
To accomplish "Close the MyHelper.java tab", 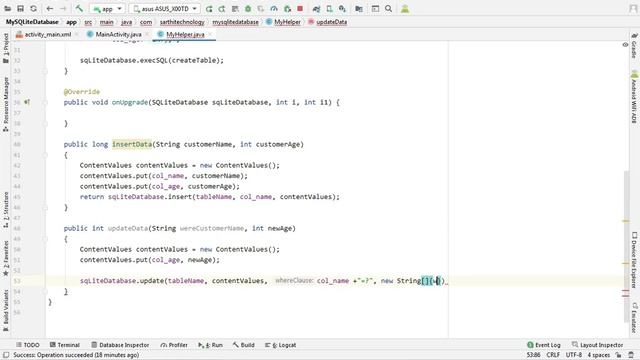I will 210,35.
